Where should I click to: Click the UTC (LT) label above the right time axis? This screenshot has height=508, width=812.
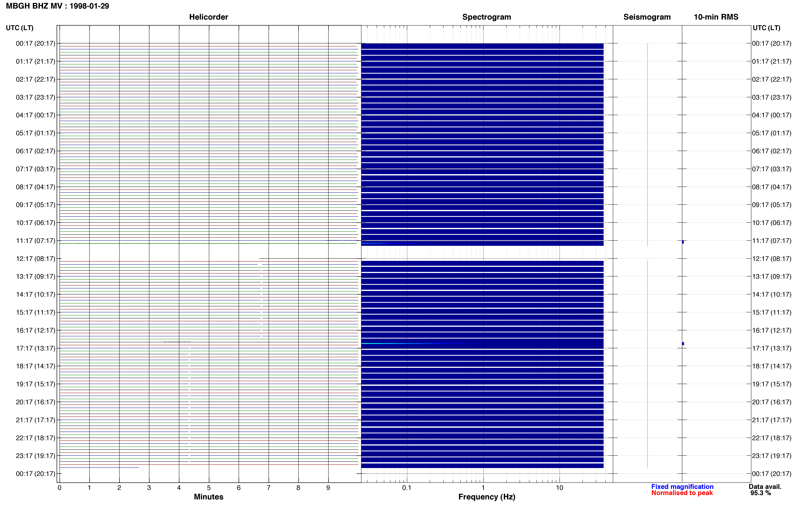(x=766, y=28)
